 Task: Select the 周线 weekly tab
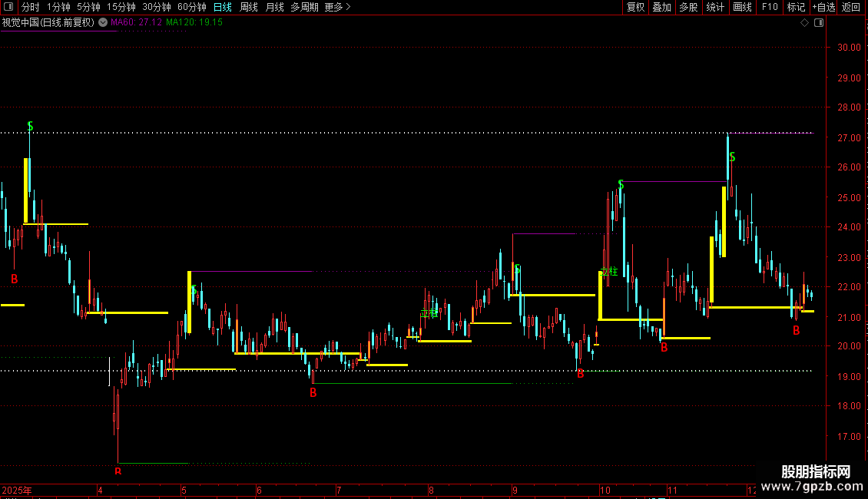249,7
